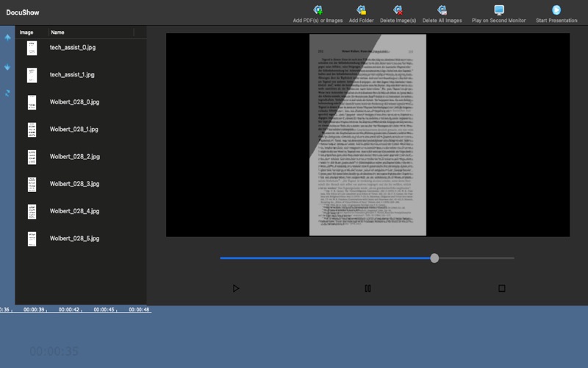Click the playback progress slider handle
This screenshot has height=368, width=588.
click(434, 258)
